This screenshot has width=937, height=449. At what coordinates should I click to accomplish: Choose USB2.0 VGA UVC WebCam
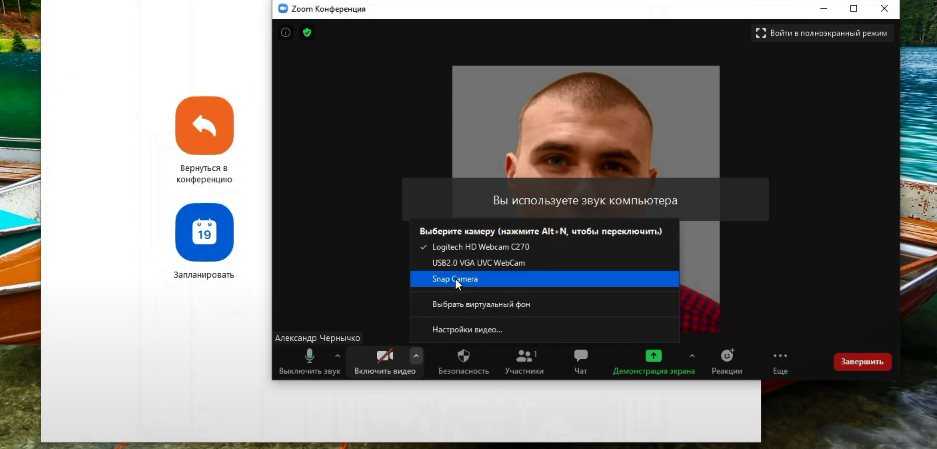(x=478, y=263)
